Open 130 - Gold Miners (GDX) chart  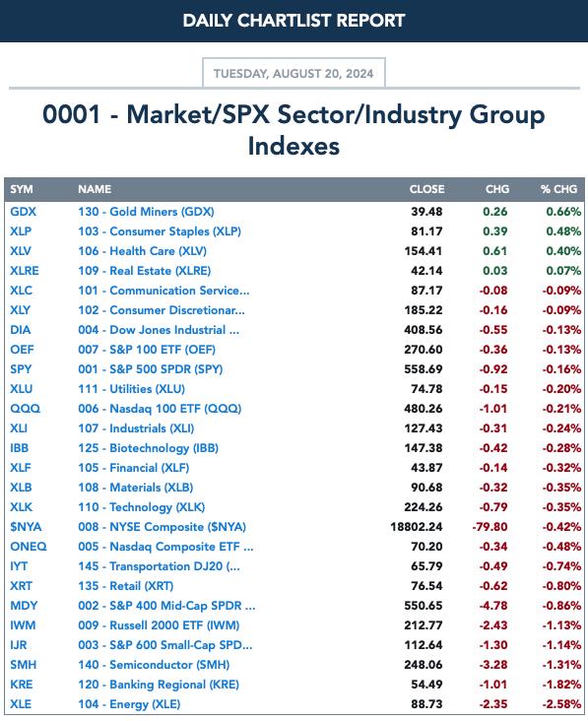click(x=146, y=212)
